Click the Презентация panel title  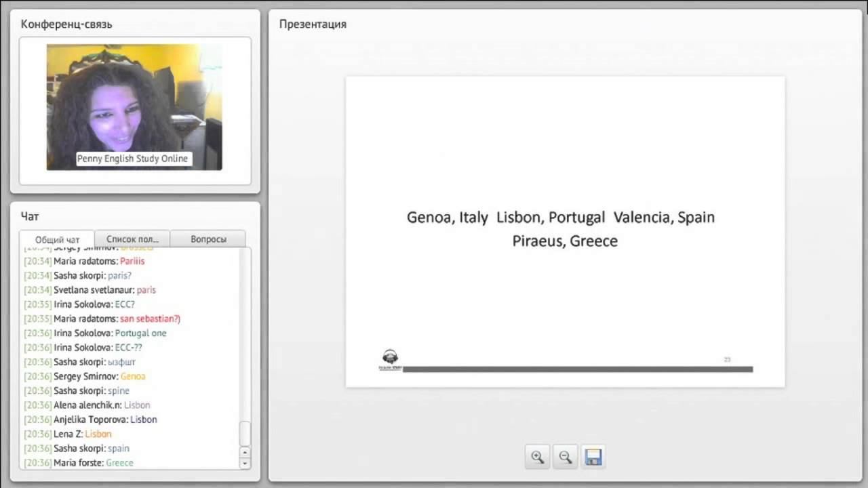tap(313, 24)
